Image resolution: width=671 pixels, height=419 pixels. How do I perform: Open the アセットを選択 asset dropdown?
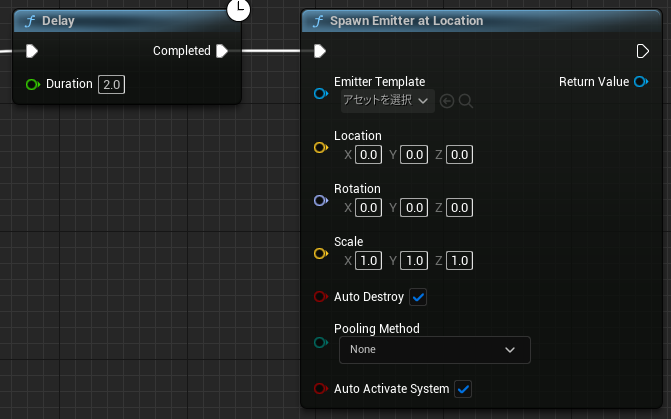(388, 101)
